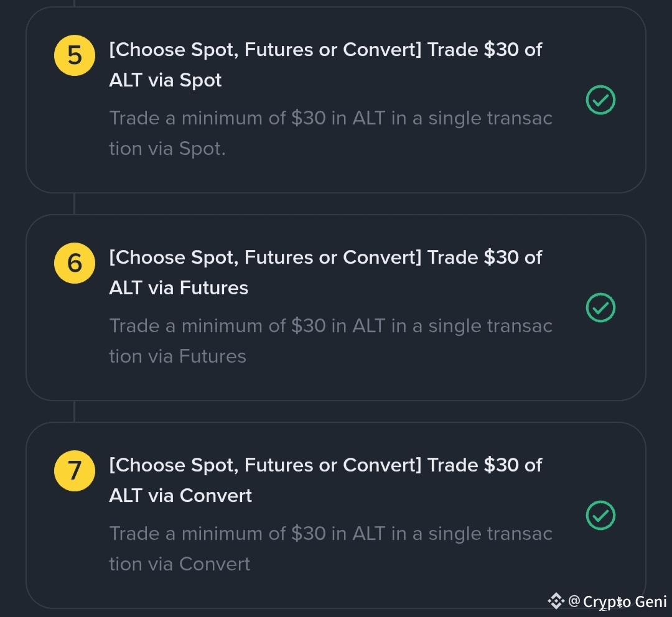Image resolution: width=672 pixels, height=617 pixels.
Task: Click the connector line between steps 5 and 6
Action: [74, 203]
